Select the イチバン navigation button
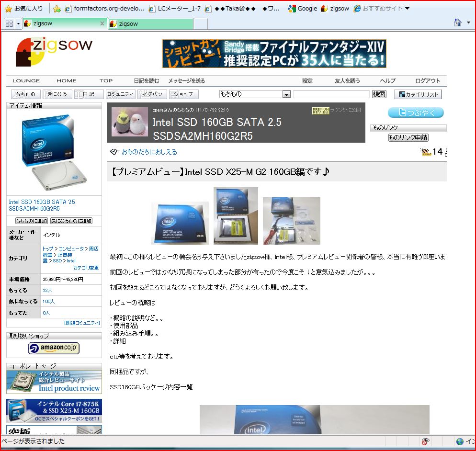The height and width of the screenshot is (451, 476). [x=152, y=94]
